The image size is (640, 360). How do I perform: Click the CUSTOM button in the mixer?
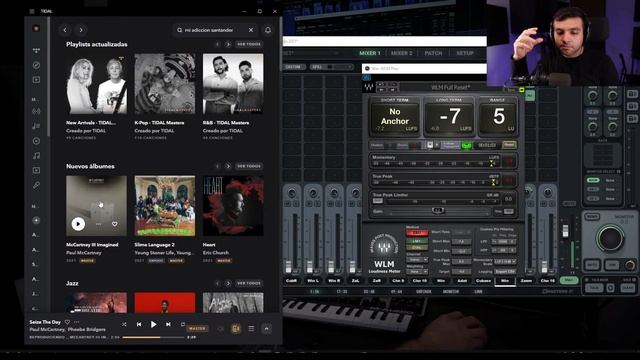click(293, 67)
